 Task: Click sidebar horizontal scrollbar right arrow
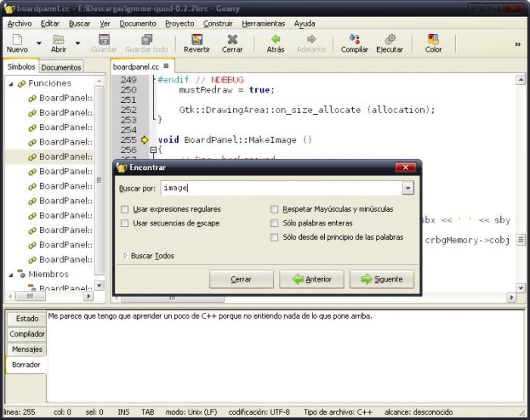tap(88, 296)
